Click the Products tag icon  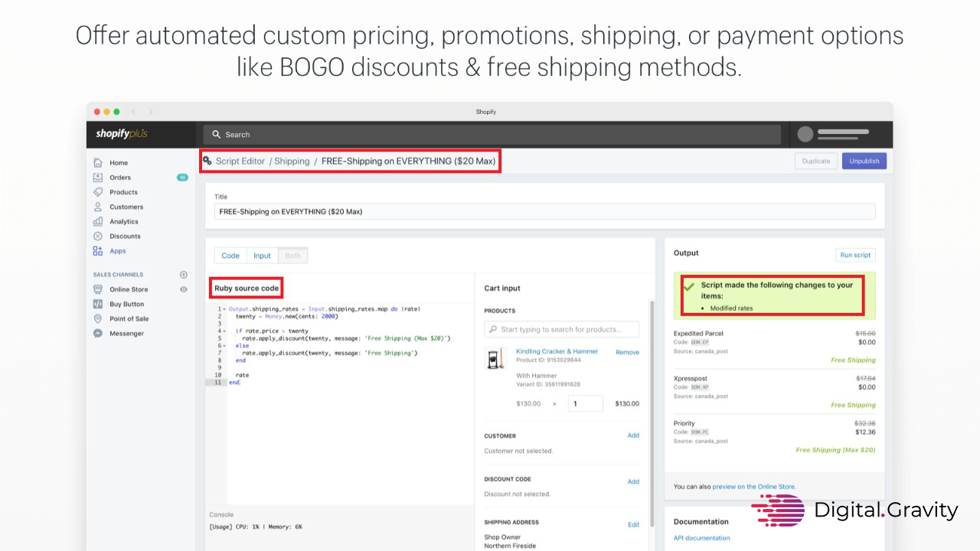coord(98,192)
